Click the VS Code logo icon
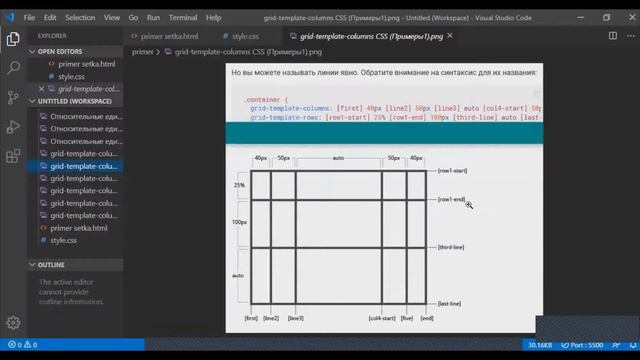This screenshot has height=360, width=640. 10,17
